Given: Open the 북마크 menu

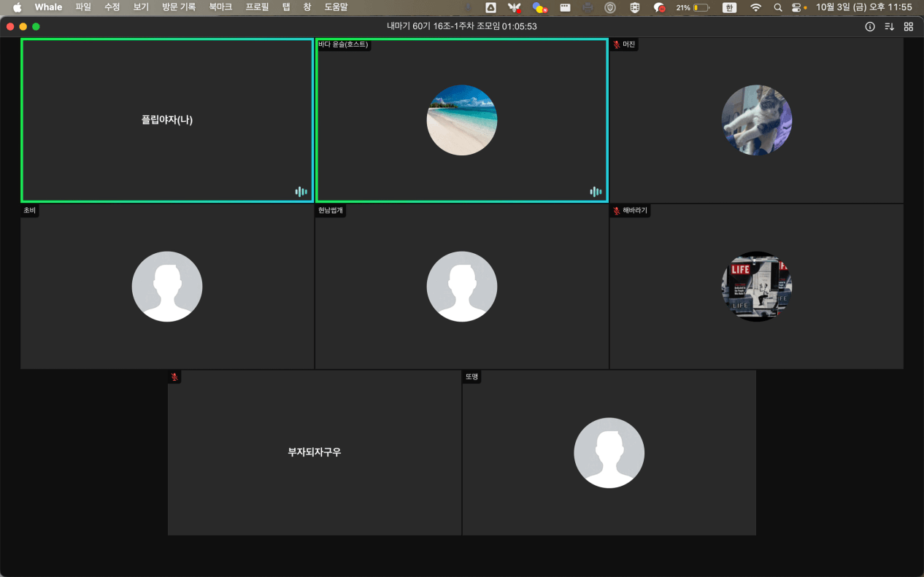Looking at the screenshot, I should click(220, 7).
